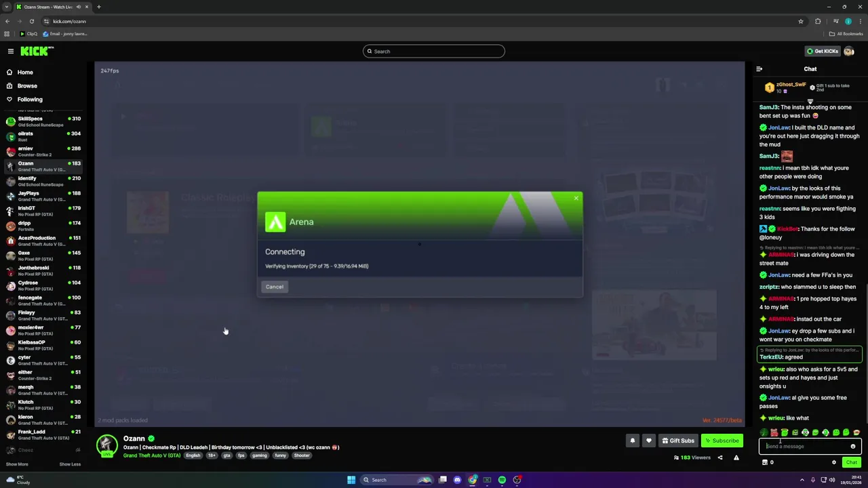The image size is (868, 488).
Task: Reload the browser page
Action: click(31, 21)
